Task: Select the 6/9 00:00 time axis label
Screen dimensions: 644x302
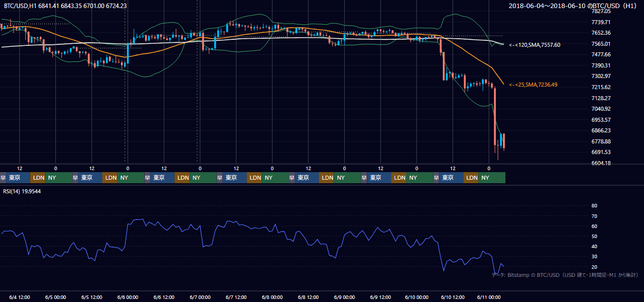Action: click(345, 297)
